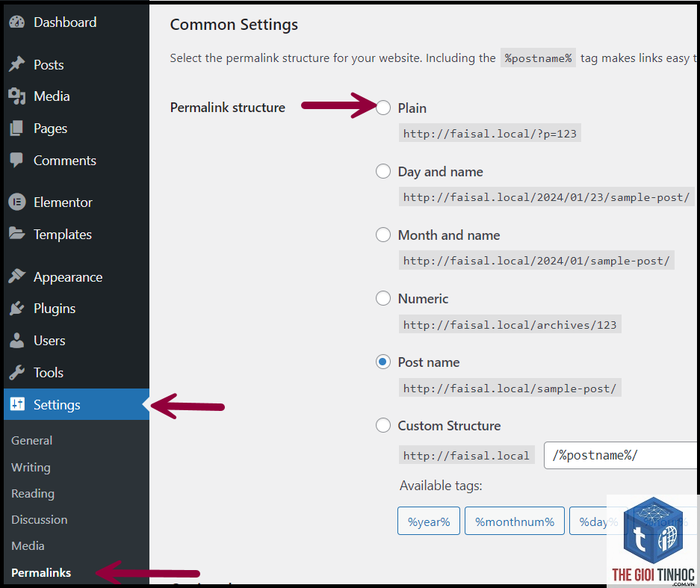Image resolution: width=700 pixels, height=588 pixels.
Task: Choose the Custom Structure radio button
Action: [383, 425]
